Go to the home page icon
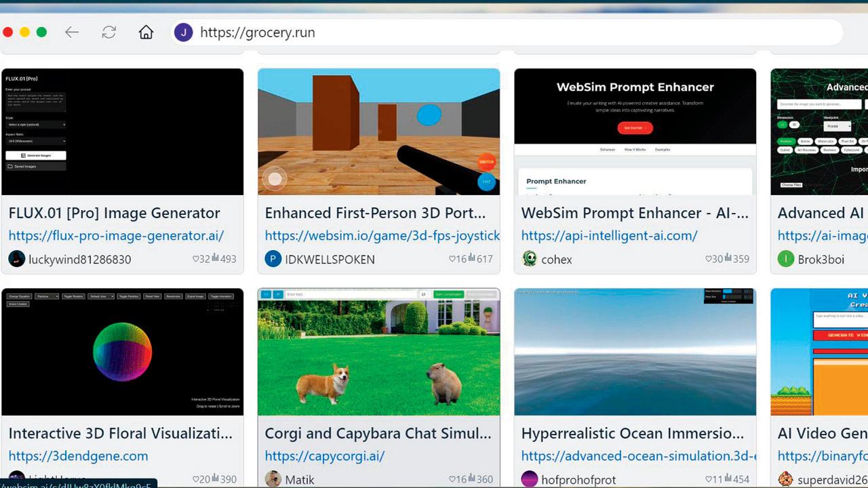Viewport: 868px width, 488px height. (146, 33)
